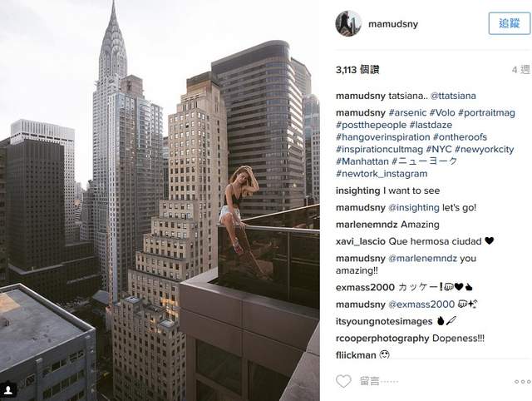Open the three-dot more options menu
This screenshot has height=401, width=532.
coord(523,382)
